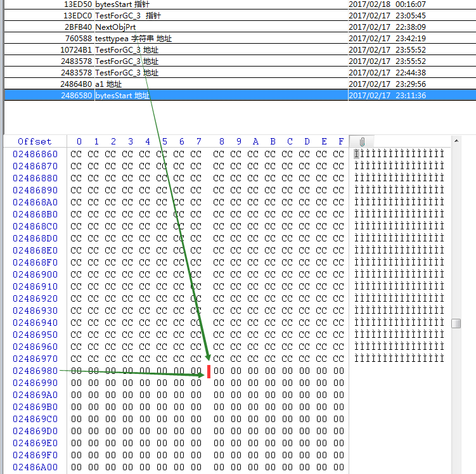Click offset 02486860 in the hex view
Screen dimensions: 476x474
click(35, 154)
